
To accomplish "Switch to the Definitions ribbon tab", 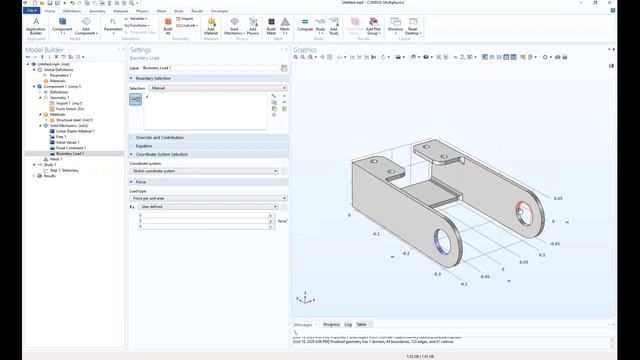I will pos(72,11).
